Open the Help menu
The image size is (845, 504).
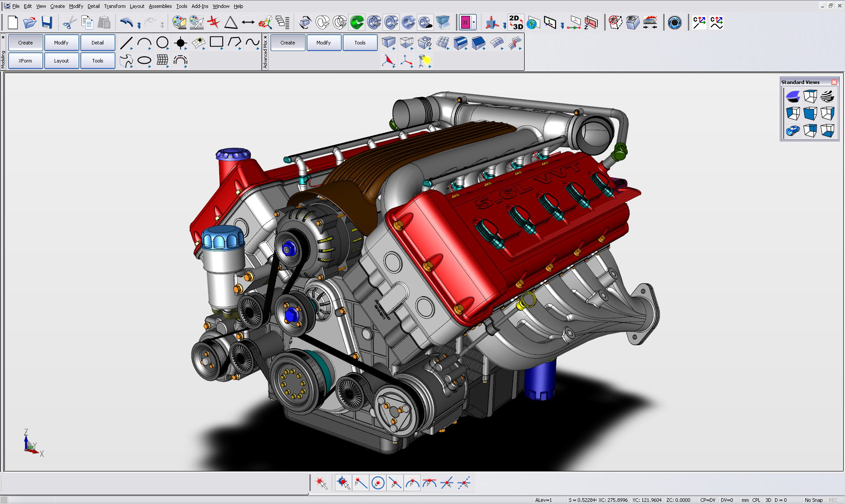tap(239, 6)
